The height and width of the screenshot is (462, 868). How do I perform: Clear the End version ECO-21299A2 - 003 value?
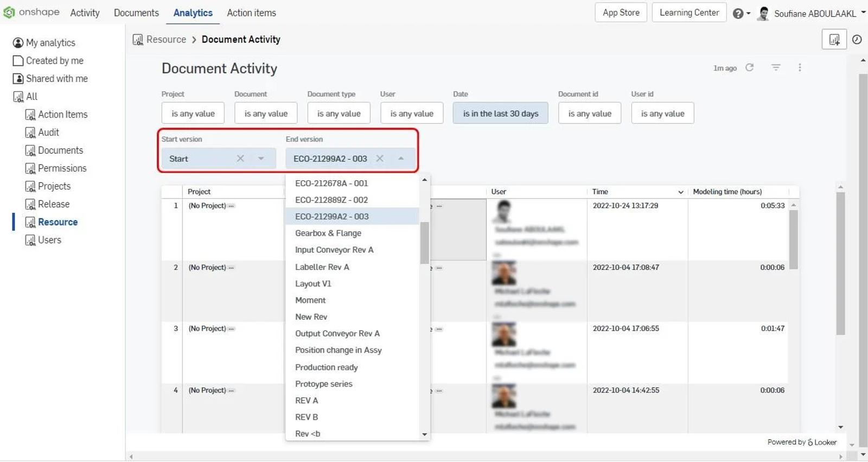click(x=380, y=159)
